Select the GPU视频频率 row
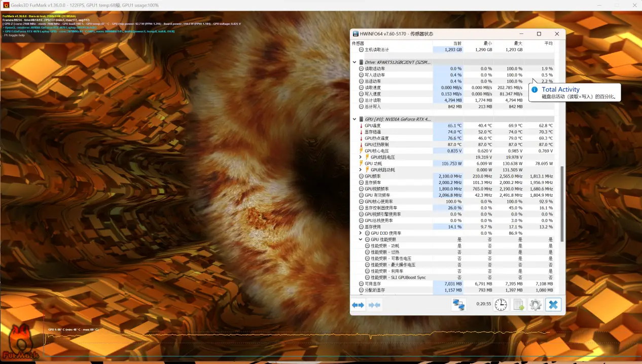This screenshot has height=364, width=642. [x=453, y=189]
